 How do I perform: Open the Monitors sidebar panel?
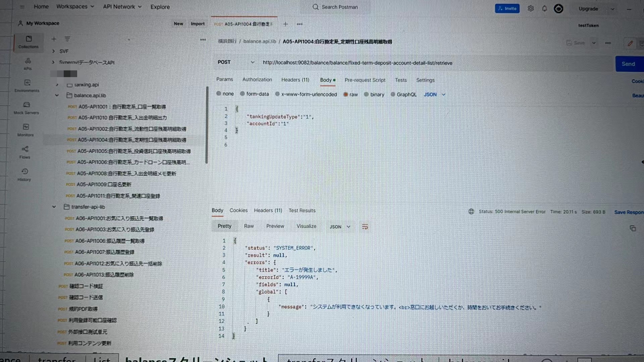click(26, 130)
